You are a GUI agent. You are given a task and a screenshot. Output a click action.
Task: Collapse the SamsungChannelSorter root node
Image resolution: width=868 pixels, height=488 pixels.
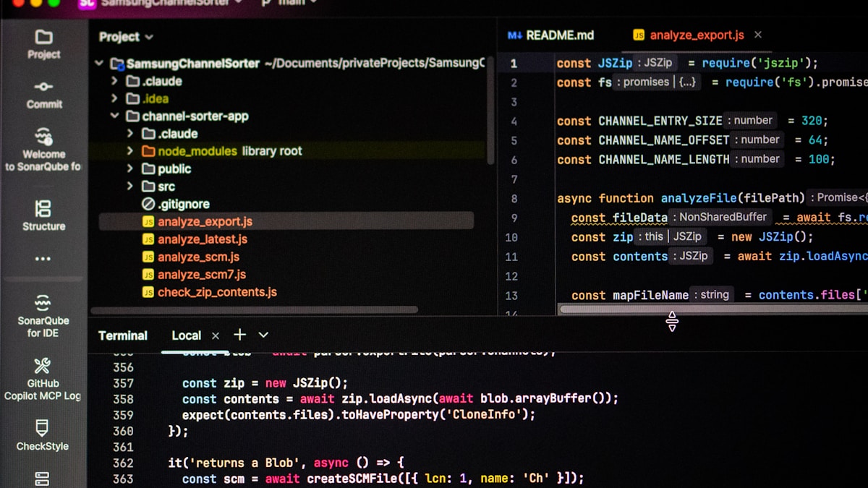pyautogui.click(x=99, y=64)
